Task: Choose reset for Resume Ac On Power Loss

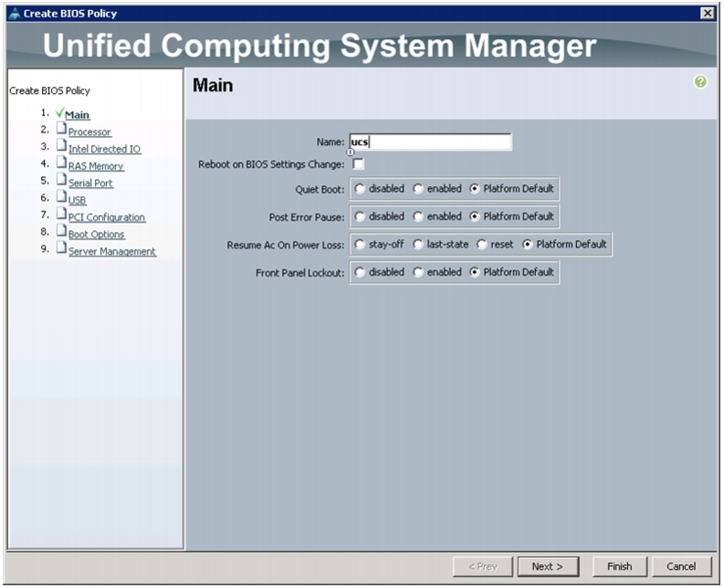Action: tap(481, 244)
